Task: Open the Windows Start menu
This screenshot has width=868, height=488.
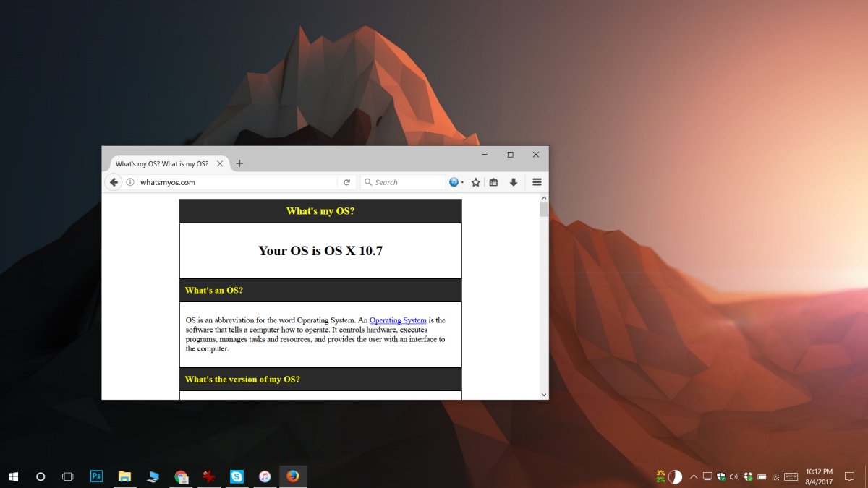Action: pos(13,476)
